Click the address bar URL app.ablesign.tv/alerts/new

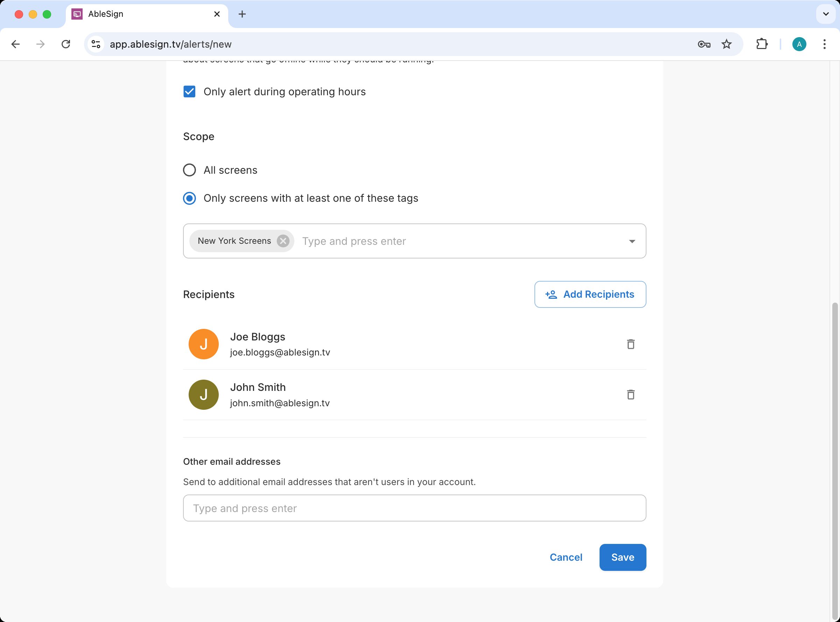click(170, 44)
